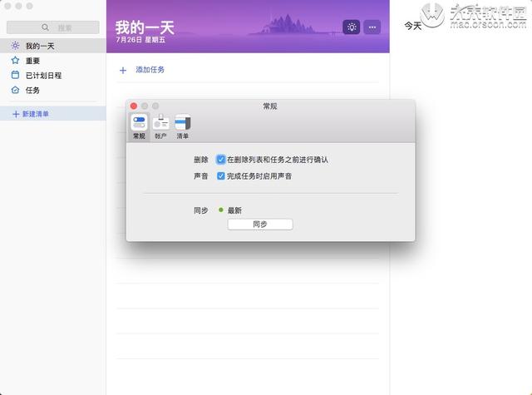This screenshot has height=395, width=532.
Task: Select the 常规 preferences tab
Action: click(139, 127)
